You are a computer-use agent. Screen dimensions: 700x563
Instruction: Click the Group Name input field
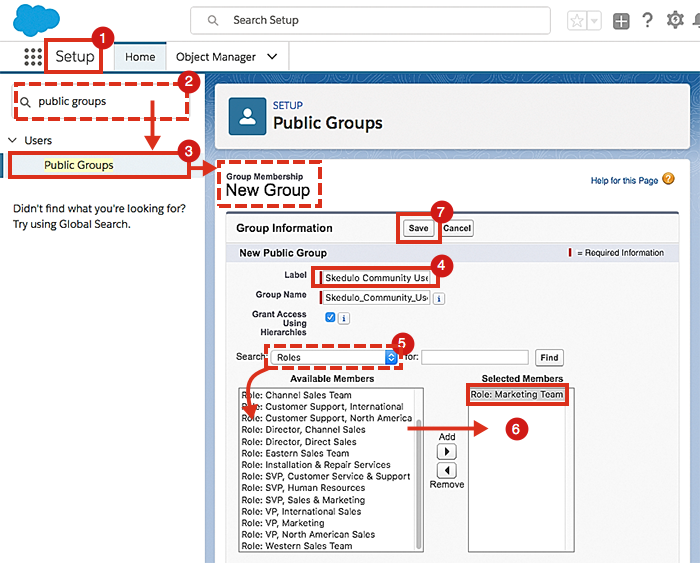click(375, 297)
